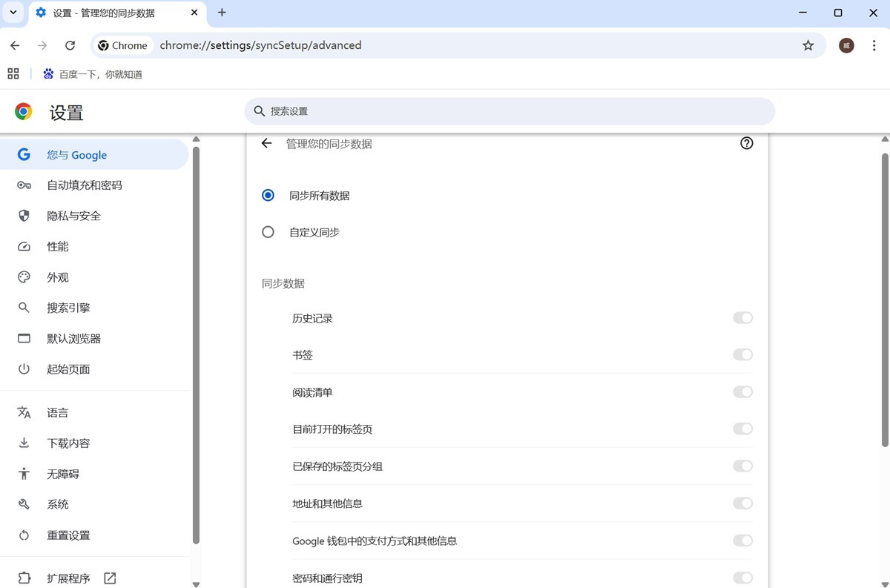
Task: Enable syncing of 阅读清单
Action: pos(742,392)
